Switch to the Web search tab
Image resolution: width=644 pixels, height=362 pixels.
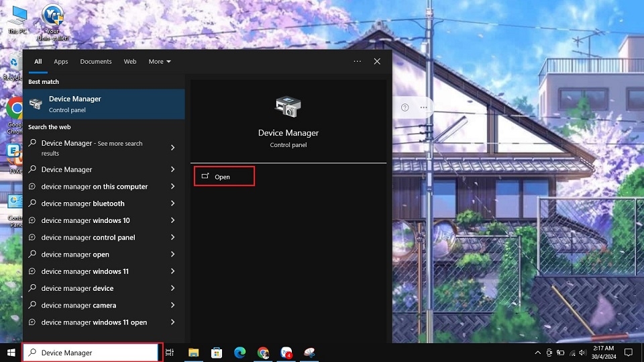(x=129, y=62)
